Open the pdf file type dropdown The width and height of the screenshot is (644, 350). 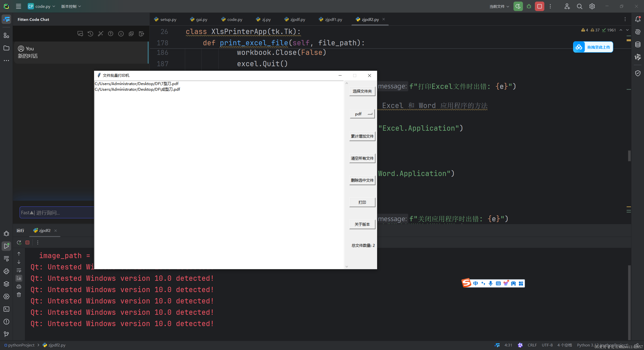[x=362, y=114]
